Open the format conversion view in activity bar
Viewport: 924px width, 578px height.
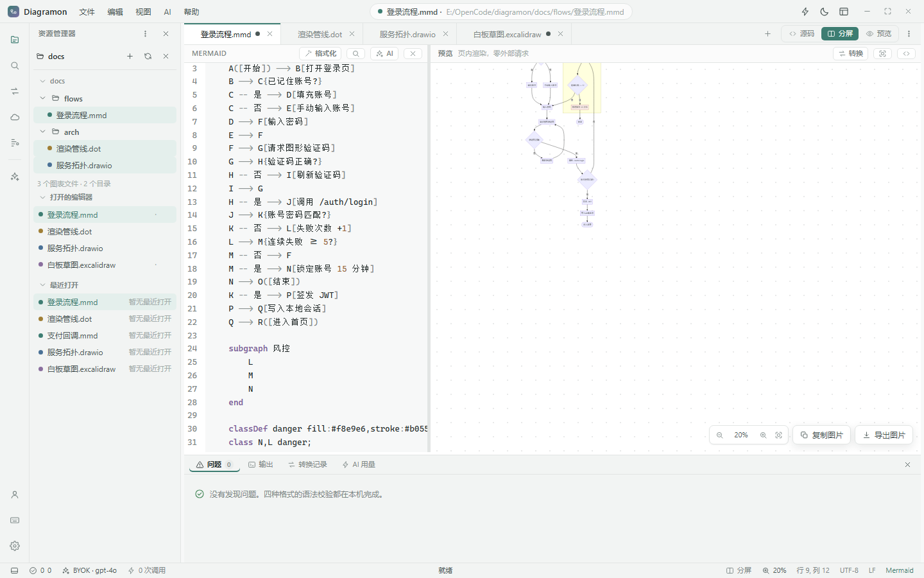pos(15,91)
